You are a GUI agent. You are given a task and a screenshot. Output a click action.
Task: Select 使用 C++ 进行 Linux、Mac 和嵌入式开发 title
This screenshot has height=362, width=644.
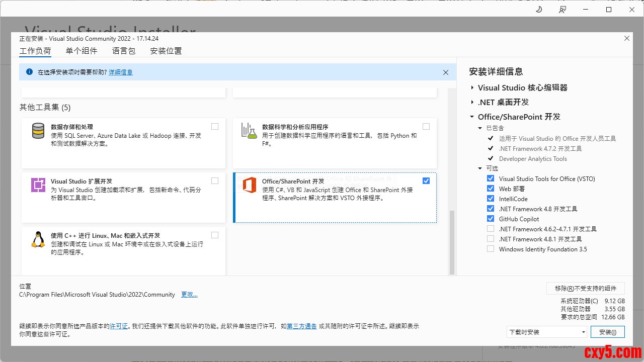[106, 236]
